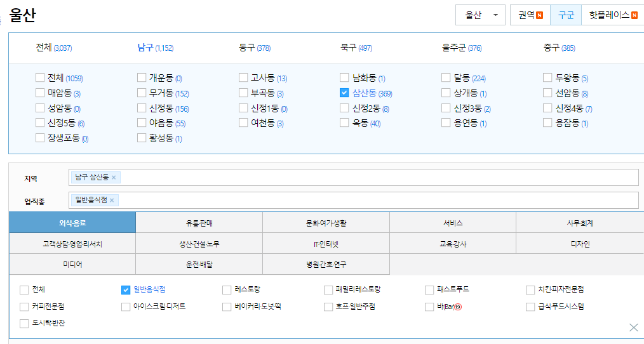Check the 개운동 checkbox
This screenshot has height=344, width=644.
pyautogui.click(x=142, y=77)
